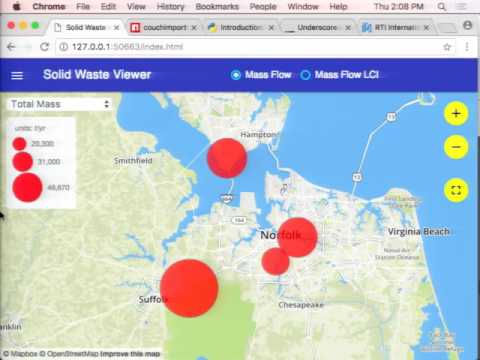Reload the page with the refresh icon
Image resolution: width=480 pixels, height=360 pixels.
coord(44,47)
